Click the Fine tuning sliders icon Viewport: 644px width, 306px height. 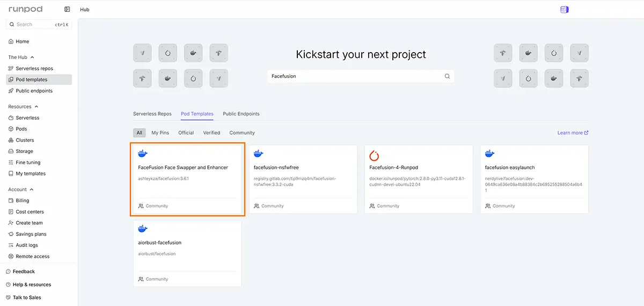point(11,162)
